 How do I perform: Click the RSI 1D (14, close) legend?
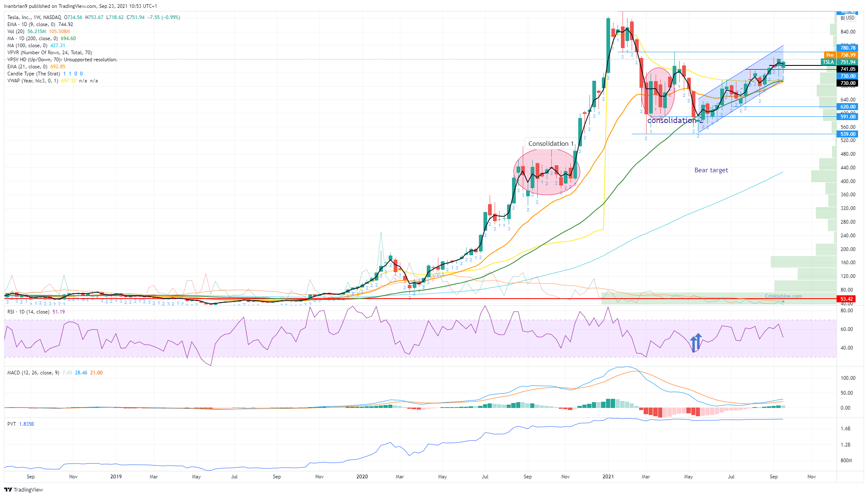[36, 312]
